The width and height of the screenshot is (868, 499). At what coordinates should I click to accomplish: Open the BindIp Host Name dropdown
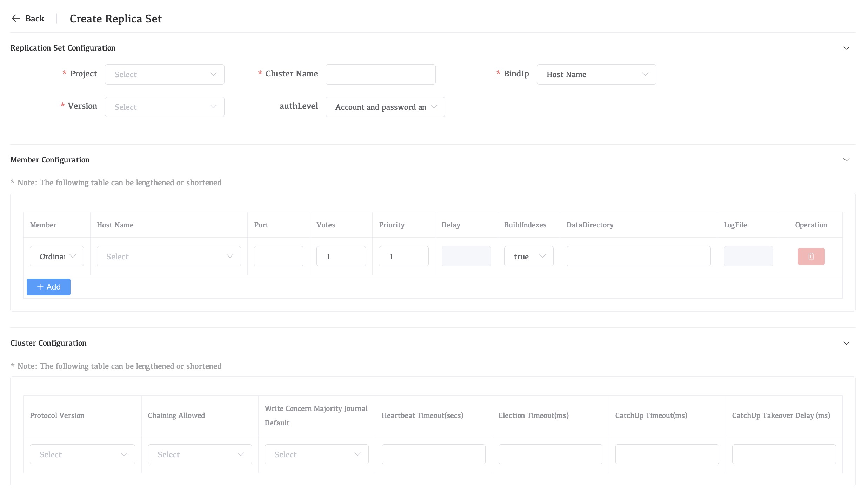(596, 74)
